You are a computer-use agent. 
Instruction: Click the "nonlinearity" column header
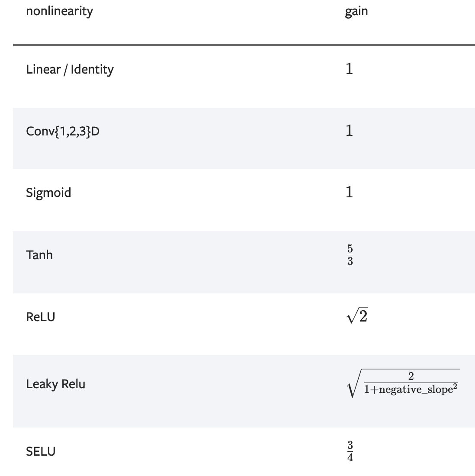coord(59,11)
